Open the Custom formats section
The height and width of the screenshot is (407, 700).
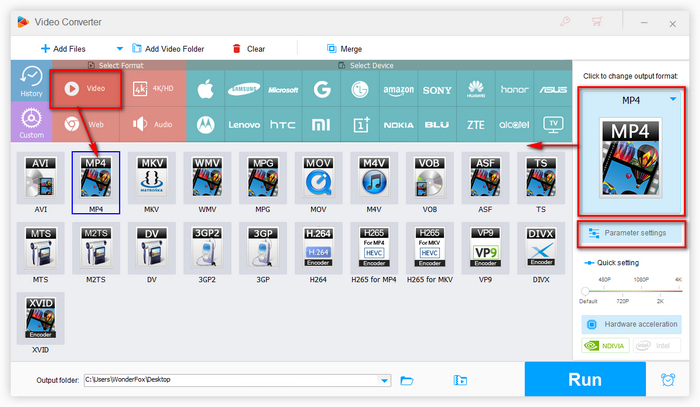pyautogui.click(x=31, y=122)
